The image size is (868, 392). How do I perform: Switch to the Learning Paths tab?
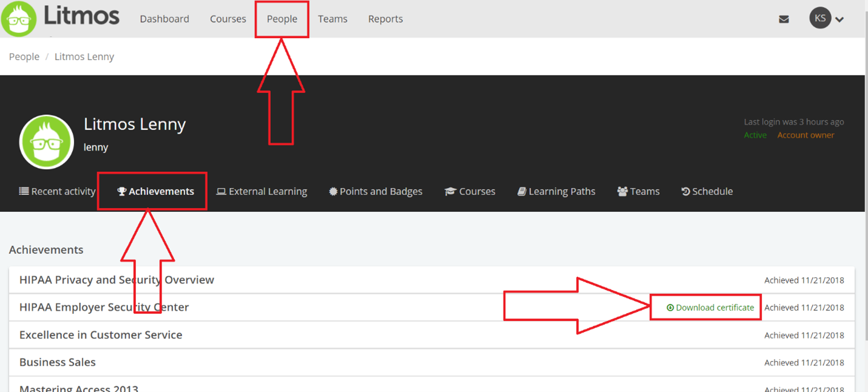(556, 191)
